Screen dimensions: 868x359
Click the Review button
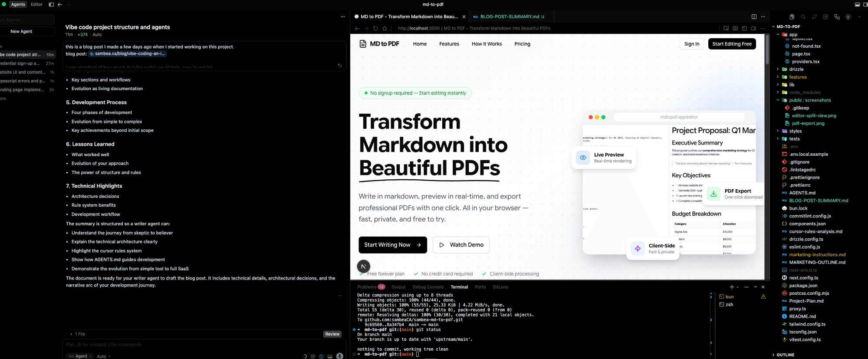point(332,334)
